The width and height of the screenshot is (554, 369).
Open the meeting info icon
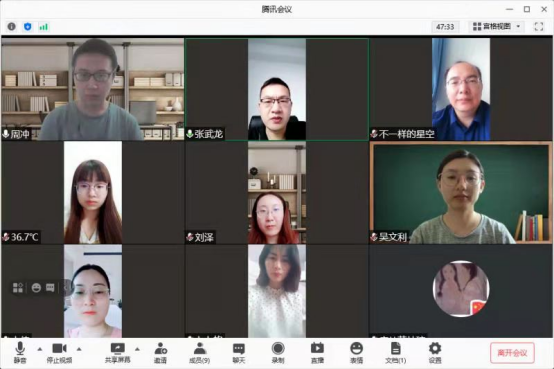(12, 27)
